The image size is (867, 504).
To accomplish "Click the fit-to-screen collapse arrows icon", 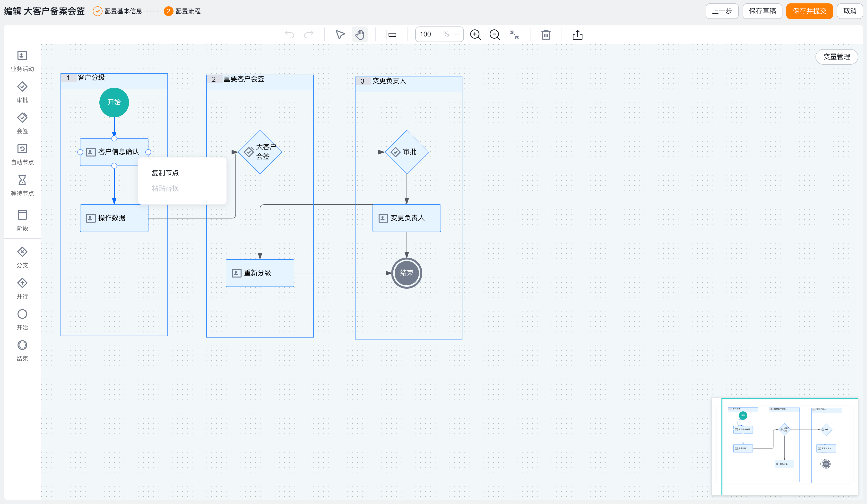I will [514, 35].
